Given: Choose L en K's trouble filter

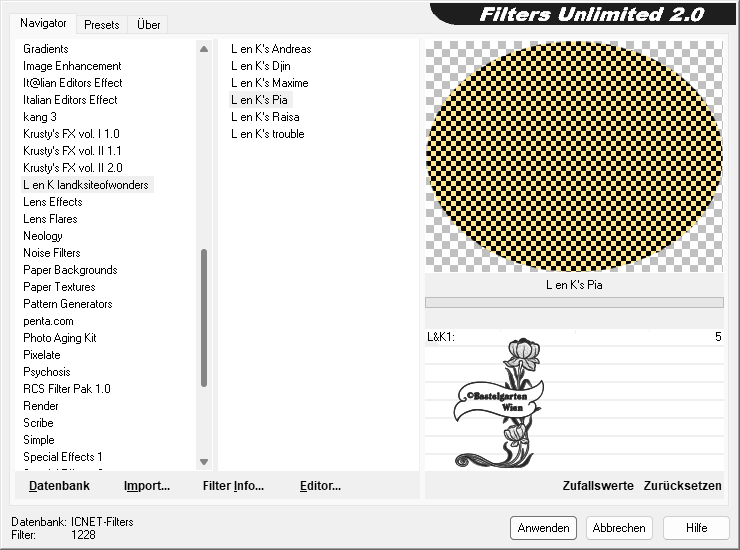Looking at the screenshot, I should pyautogui.click(x=268, y=134).
